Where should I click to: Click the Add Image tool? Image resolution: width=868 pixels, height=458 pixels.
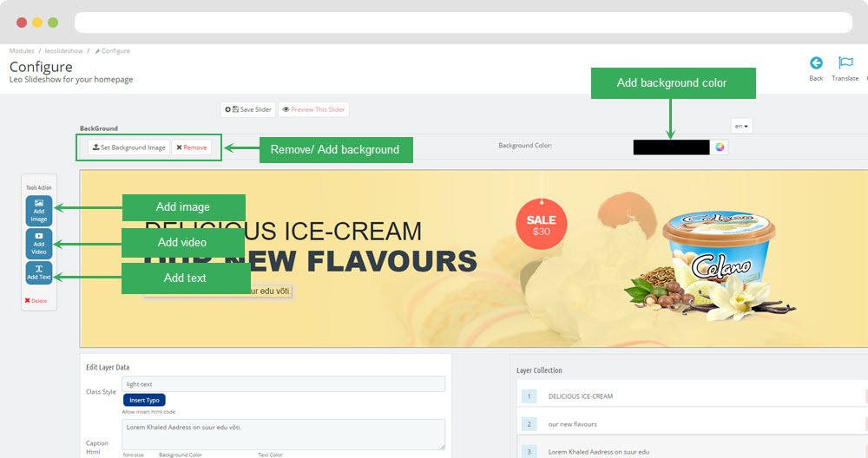click(x=39, y=211)
